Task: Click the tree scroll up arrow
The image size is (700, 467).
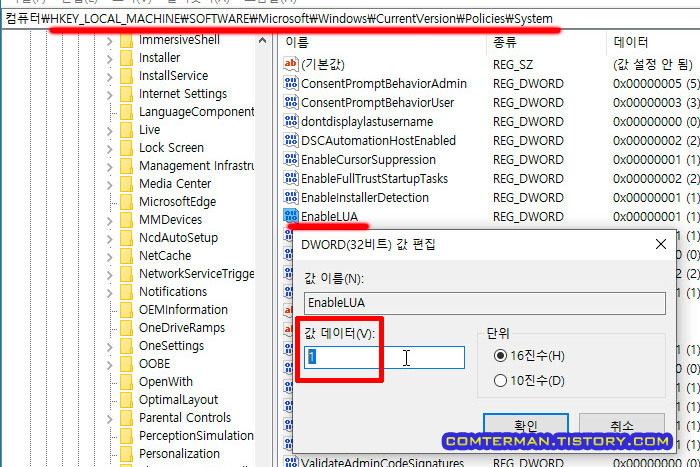Action: pyautogui.click(x=262, y=41)
